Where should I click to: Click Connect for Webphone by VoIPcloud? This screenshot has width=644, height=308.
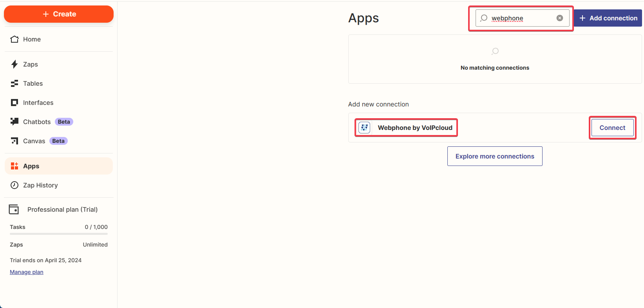(612, 128)
